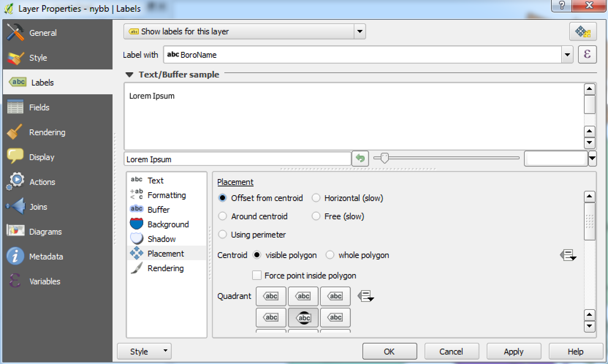The height and width of the screenshot is (364, 608).
Task: Click the label engine settings icon
Action: [583, 32]
